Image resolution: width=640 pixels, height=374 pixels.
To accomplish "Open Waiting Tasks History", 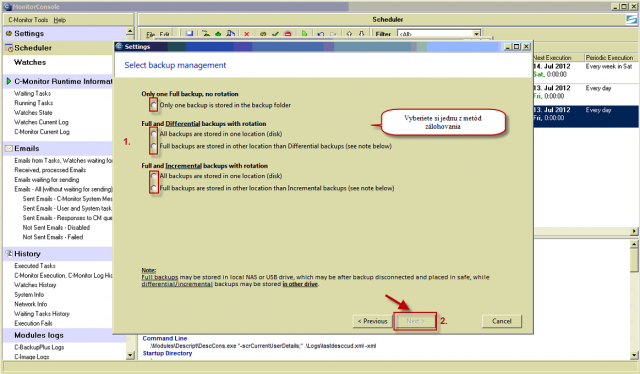I will click(42, 314).
